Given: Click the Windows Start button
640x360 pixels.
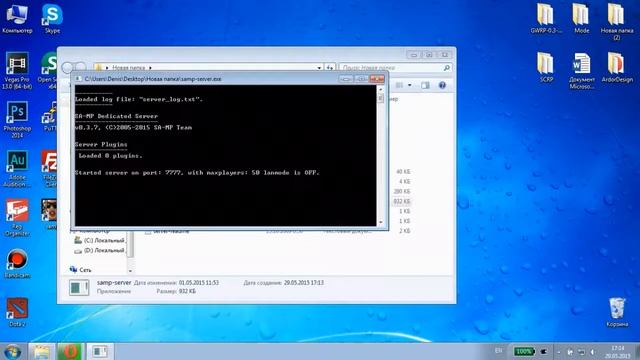Looking at the screenshot, I should tap(12, 351).
